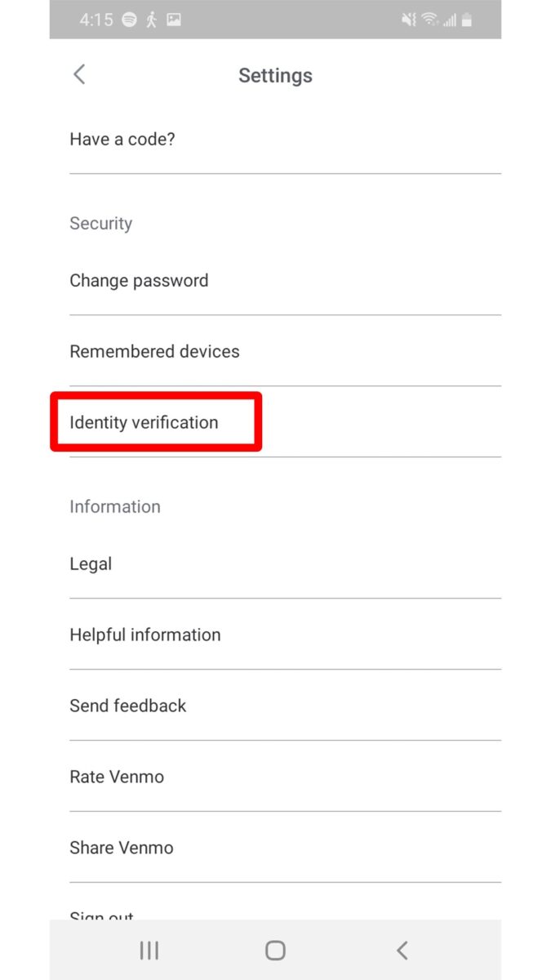This screenshot has height=980, width=551.
Task: Tap the Android back navigation icon
Action: click(402, 950)
